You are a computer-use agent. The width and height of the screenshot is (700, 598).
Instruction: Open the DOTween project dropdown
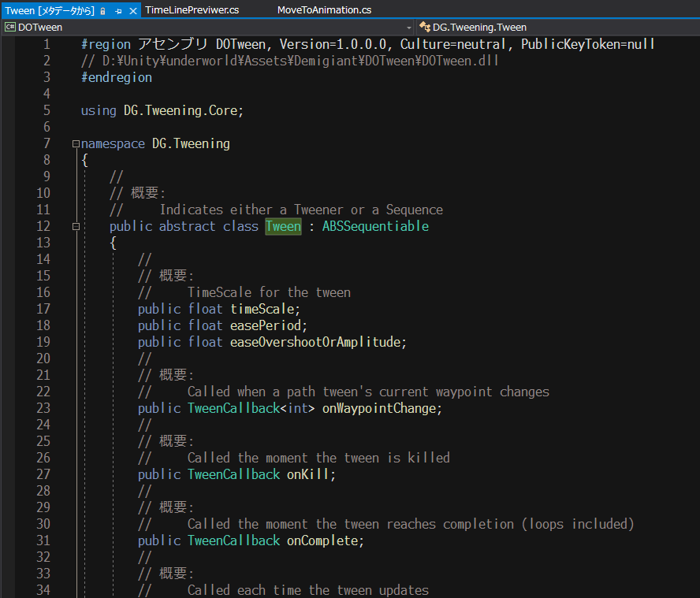pyautogui.click(x=409, y=28)
